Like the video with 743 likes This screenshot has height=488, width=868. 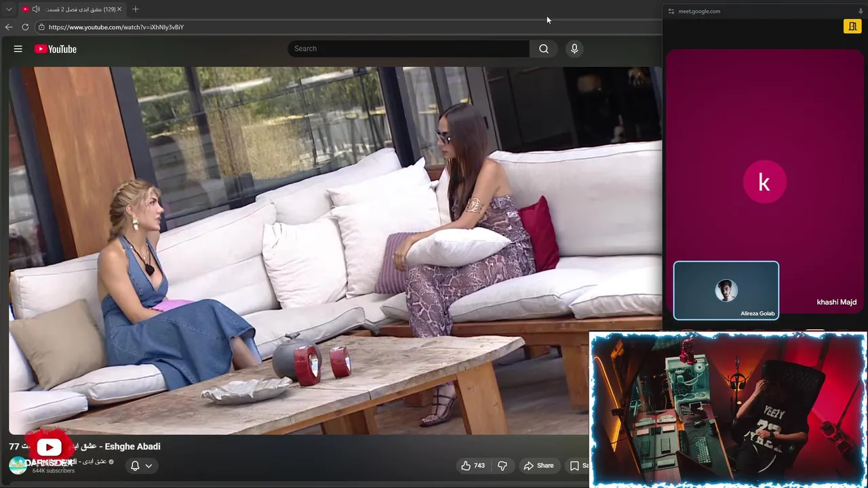(x=473, y=466)
